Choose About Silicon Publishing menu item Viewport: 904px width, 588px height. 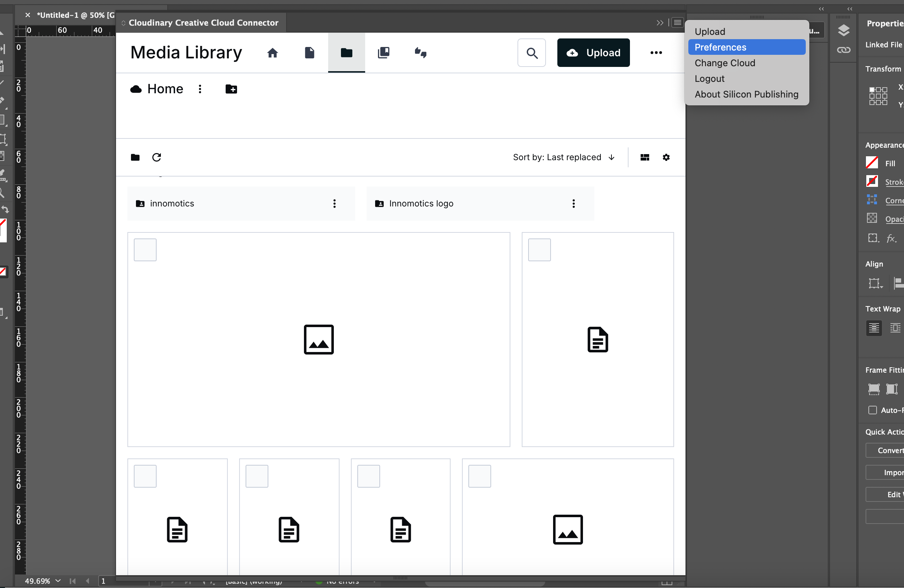point(747,94)
